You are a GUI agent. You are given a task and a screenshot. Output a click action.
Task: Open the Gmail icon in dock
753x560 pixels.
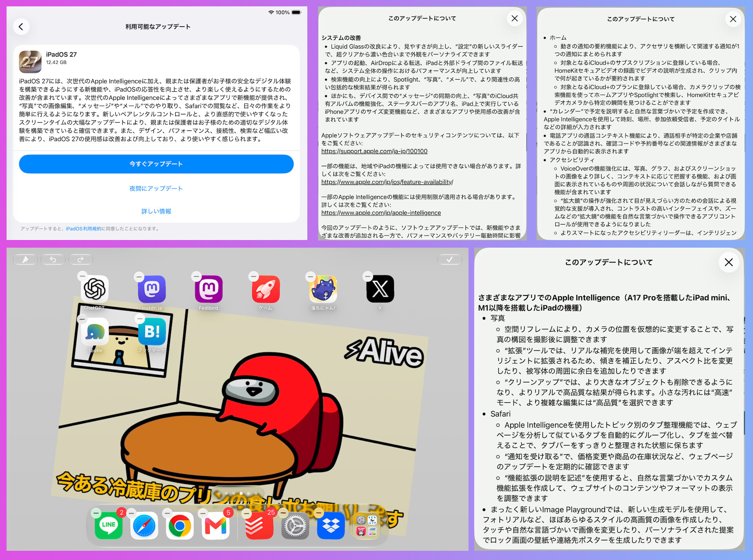point(216,525)
